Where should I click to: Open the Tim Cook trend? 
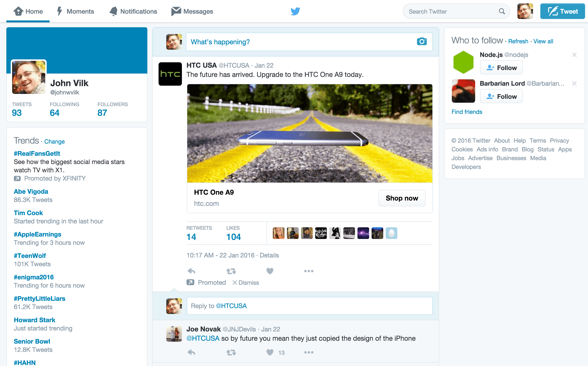[x=28, y=213]
